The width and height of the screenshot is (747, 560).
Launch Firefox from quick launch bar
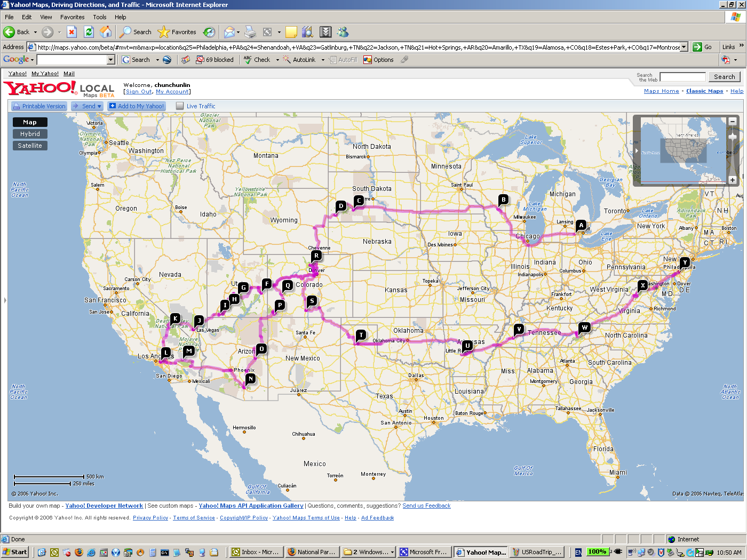coord(78,552)
